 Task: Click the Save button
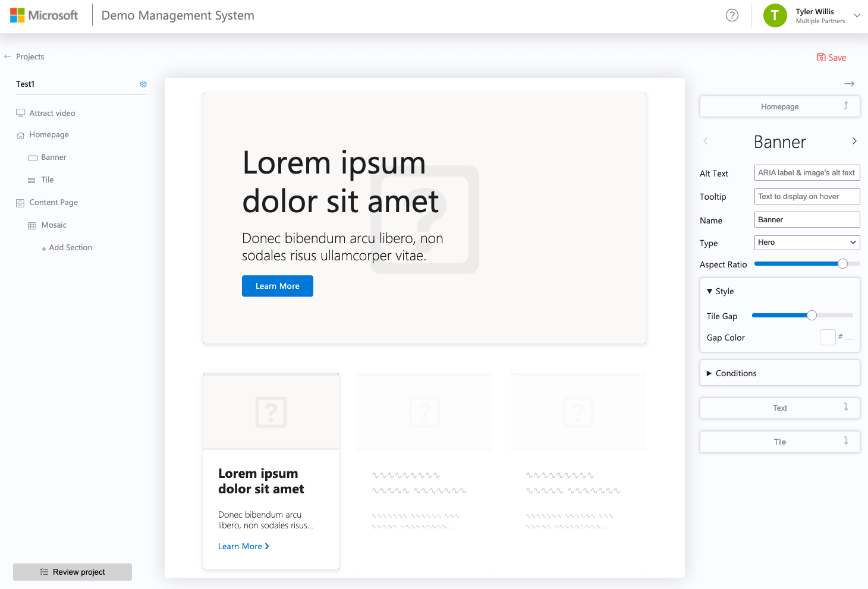832,58
